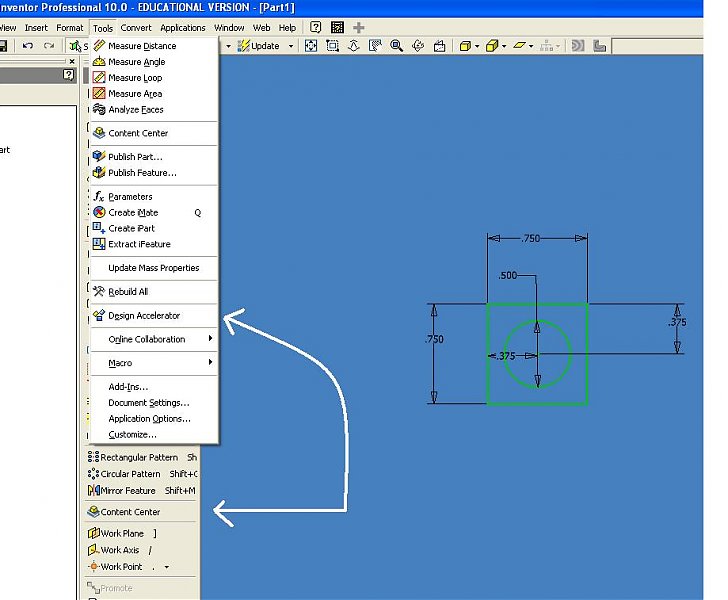Click the Update lightning-bolt button
Viewport: 728px width, 600px height.
coord(259,46)
